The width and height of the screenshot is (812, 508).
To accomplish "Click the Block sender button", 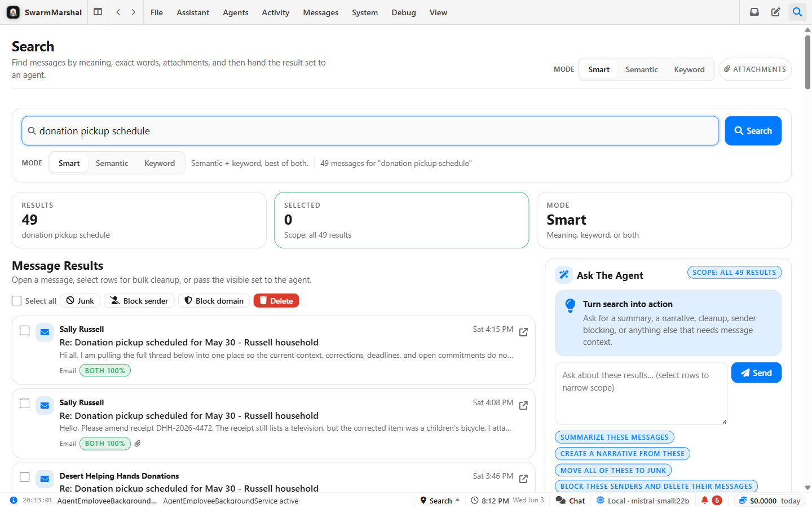I will [139, 301].
